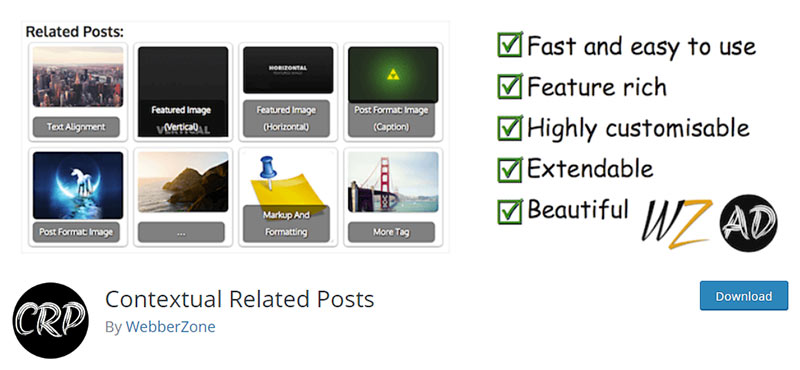
Task: Click the blue pushpin sticky note image
Action: pos(288,185)
